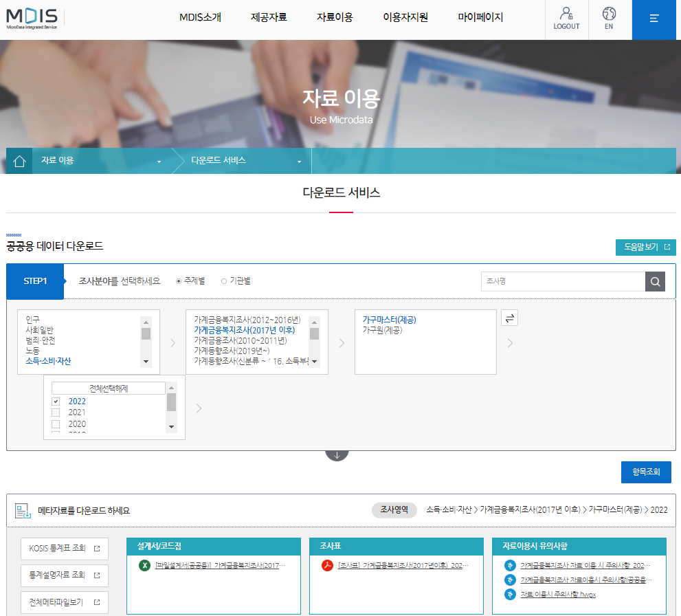Screen dimensions: 681x616
Task: Open the hamburger menu icon
Action: point(654,19)
